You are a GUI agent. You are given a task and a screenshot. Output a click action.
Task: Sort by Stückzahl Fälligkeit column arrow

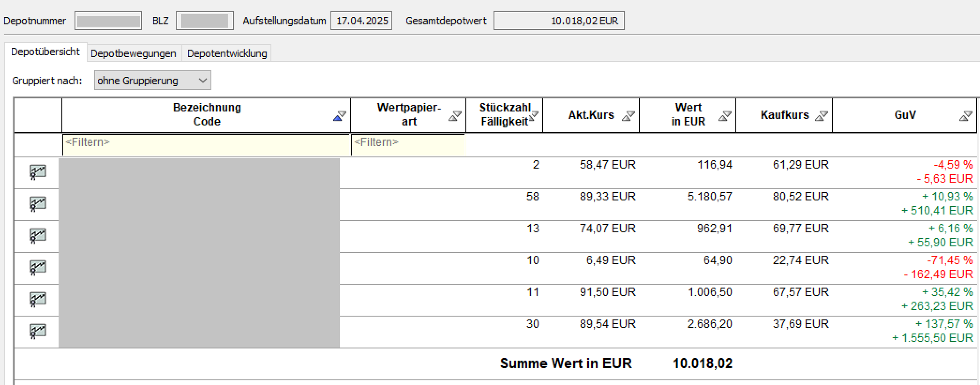[533, 116]
